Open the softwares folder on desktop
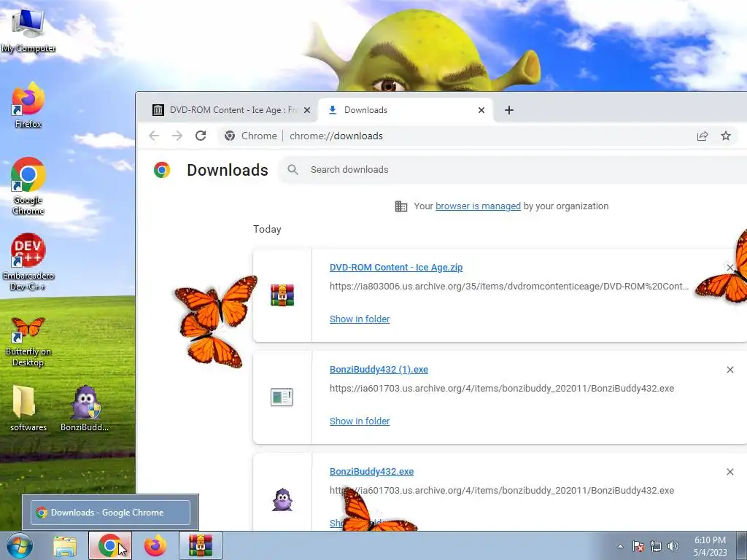Image resolution: width=747 pixels, height=560 pixels. (28, 408)
